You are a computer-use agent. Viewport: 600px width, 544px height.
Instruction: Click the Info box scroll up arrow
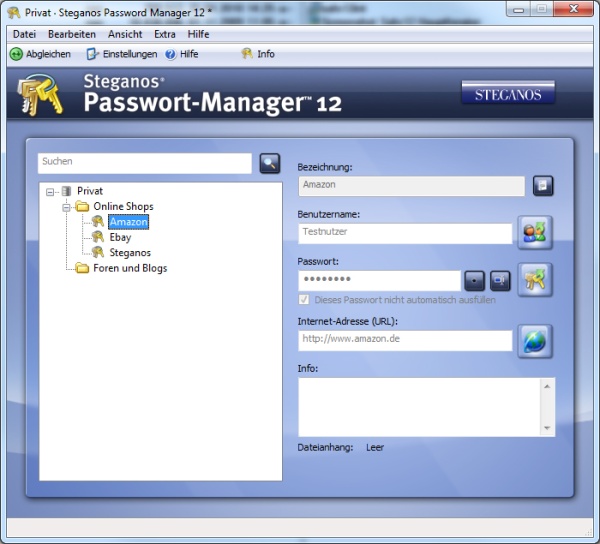[547, 386]
